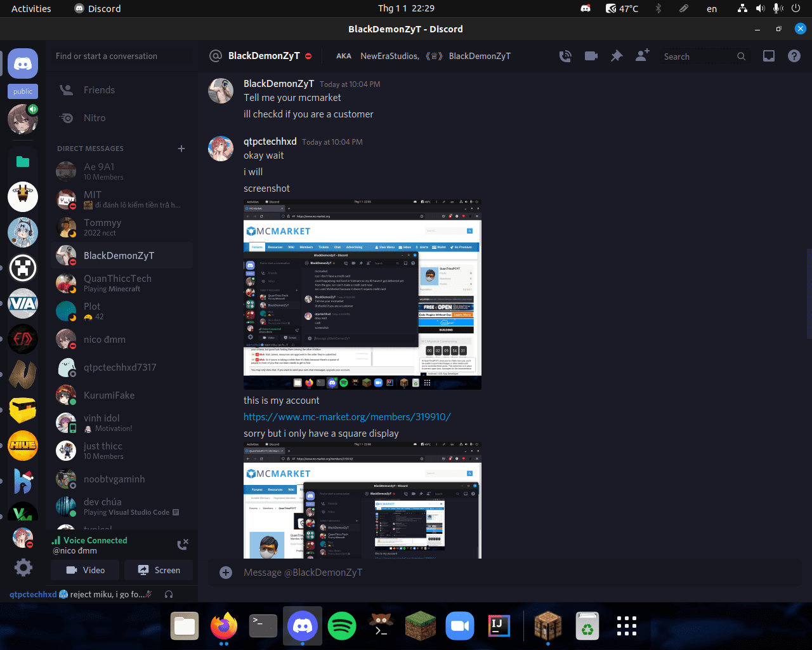Open the yellow block server icon

[23, 410]
